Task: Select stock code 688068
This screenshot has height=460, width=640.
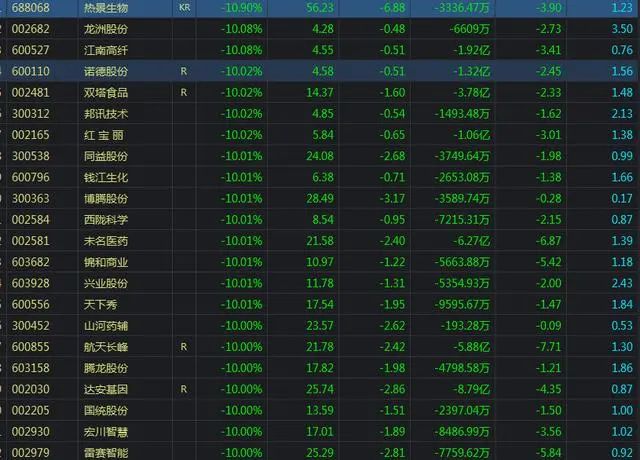Action: coord(31,8)
